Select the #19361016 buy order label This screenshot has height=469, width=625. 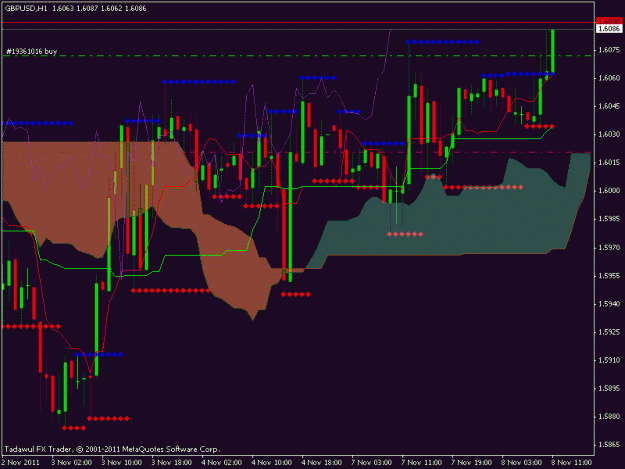coord(32,51)
